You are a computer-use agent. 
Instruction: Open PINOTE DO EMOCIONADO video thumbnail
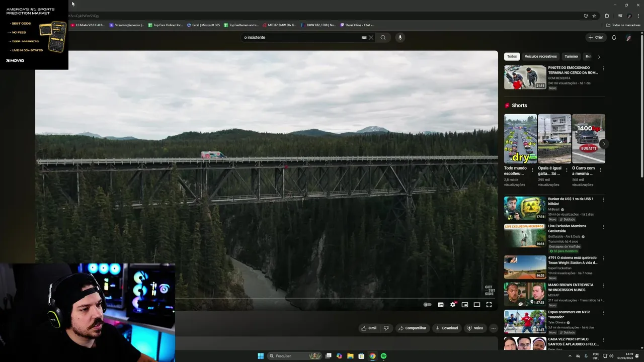coord(525,77)
